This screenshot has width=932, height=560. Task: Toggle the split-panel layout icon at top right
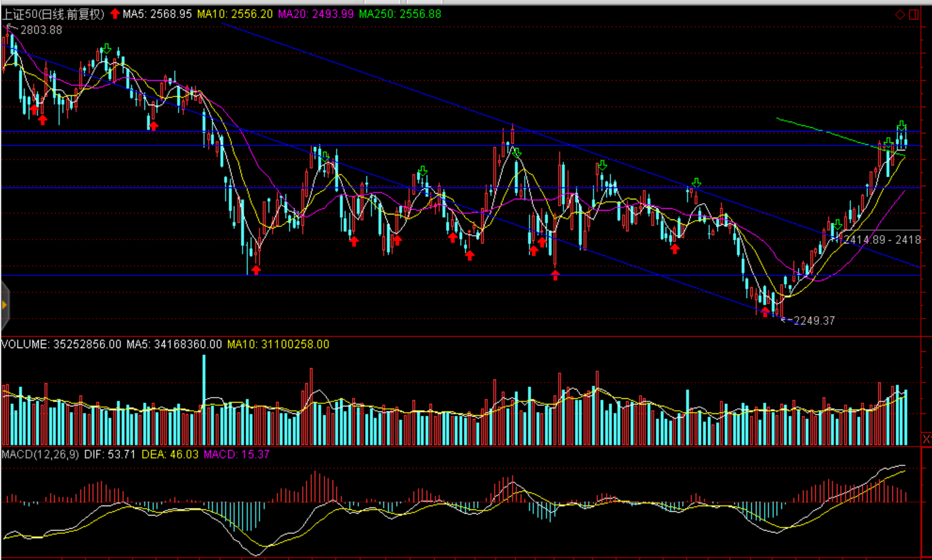[914, 14]
